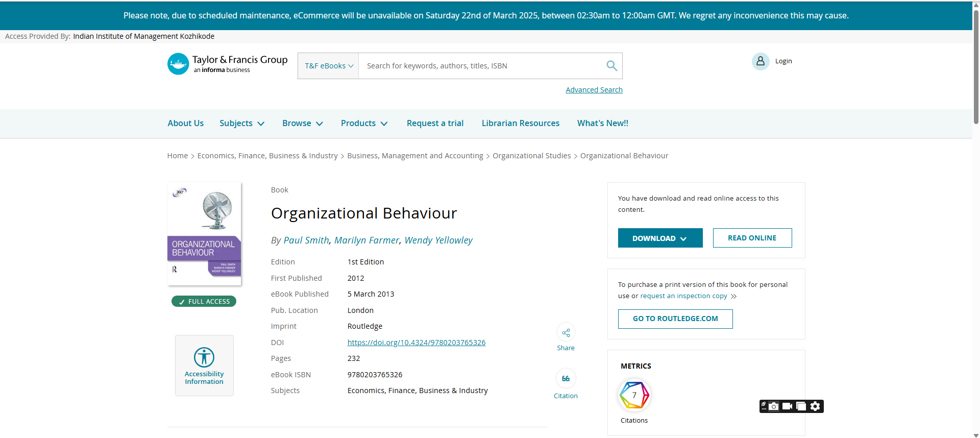
Task: Follow the DOI hyperlink
Action: click(x=416, y=343)
